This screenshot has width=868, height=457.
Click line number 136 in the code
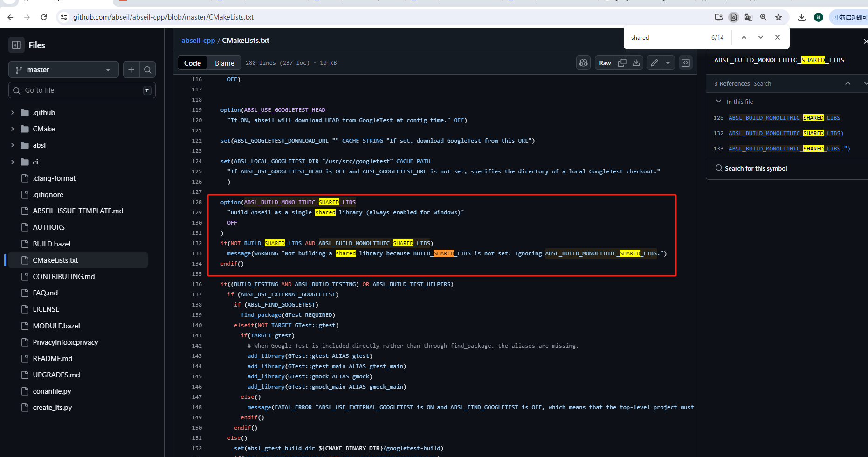[x=197, y=284]
